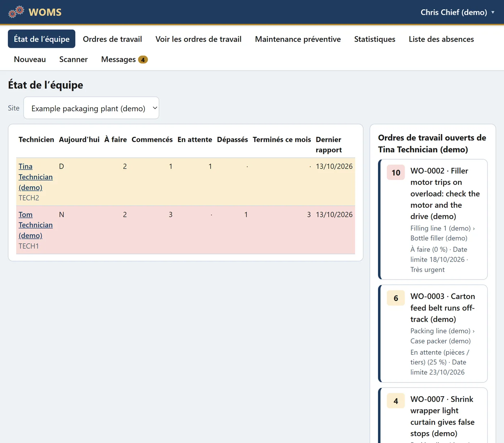This screenshot has width=504, height=443.
Task: Open Messages with 4 unread
Action: click(124, 59)
